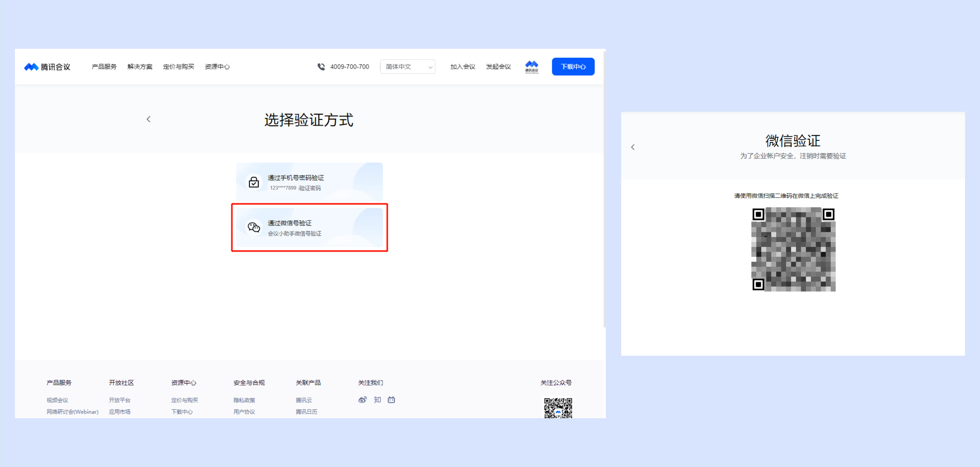Click the text 为了企业帐户安全，注销时需要验证

pos(793,156)
